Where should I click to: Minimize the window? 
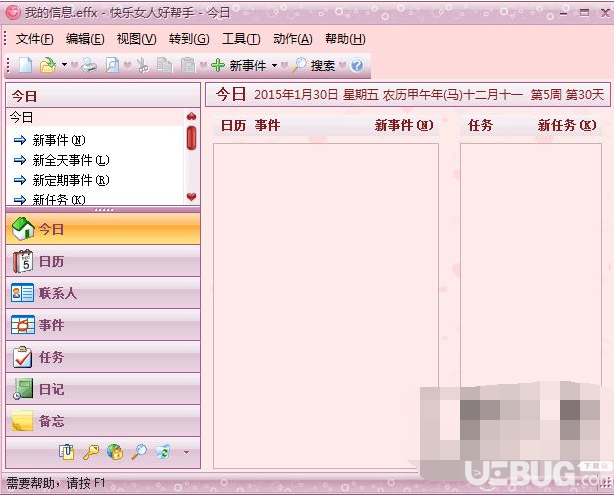[x=563, y=13]
